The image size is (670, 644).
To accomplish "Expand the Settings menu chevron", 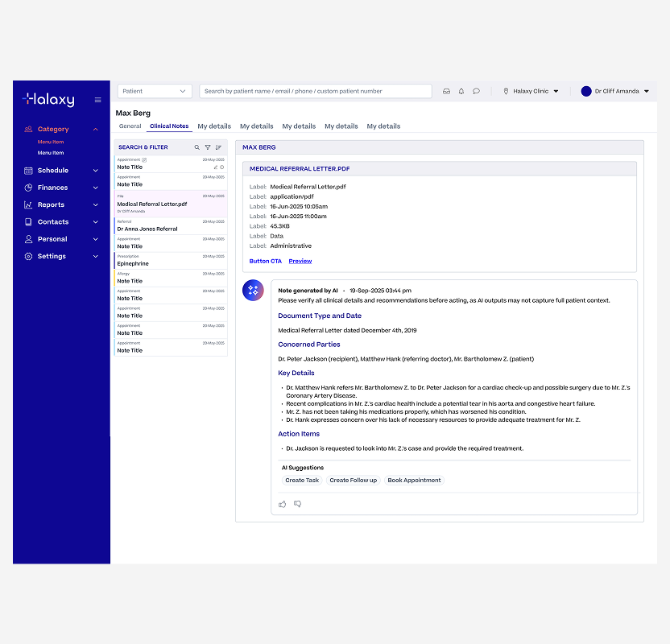I will pyautogui.click(x=96, y=256).
